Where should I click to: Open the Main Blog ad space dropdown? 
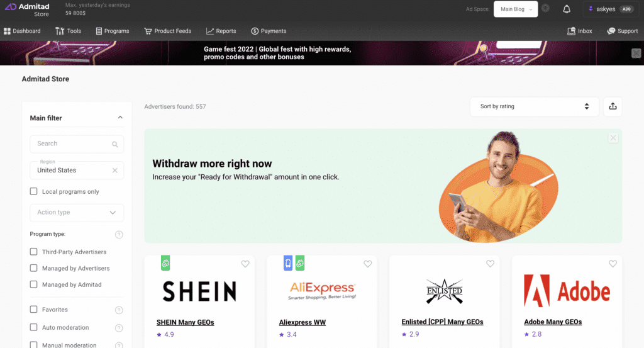516,9
